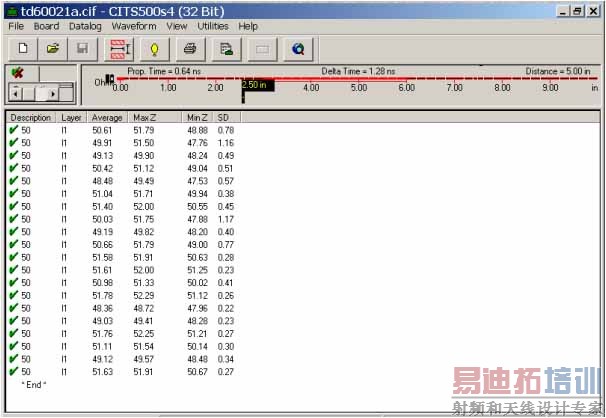The height and width of the screenshot is (418, 606).
Task: Open the Datalog menu
Action: (85, 26)
